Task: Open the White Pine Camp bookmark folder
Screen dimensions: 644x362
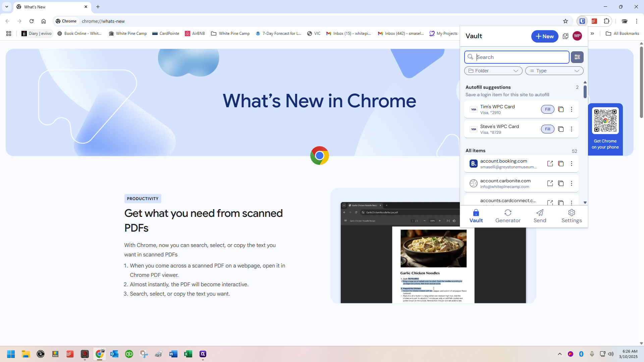Action: pos(230,34)
